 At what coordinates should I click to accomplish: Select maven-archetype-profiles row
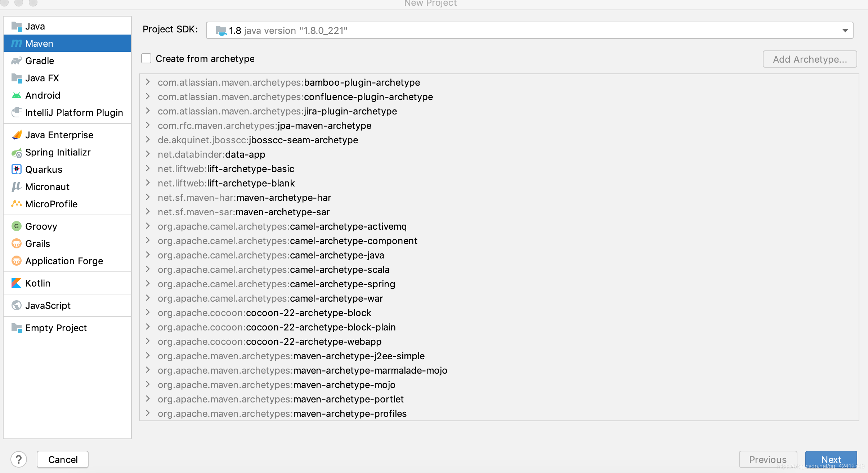point(499,414)
